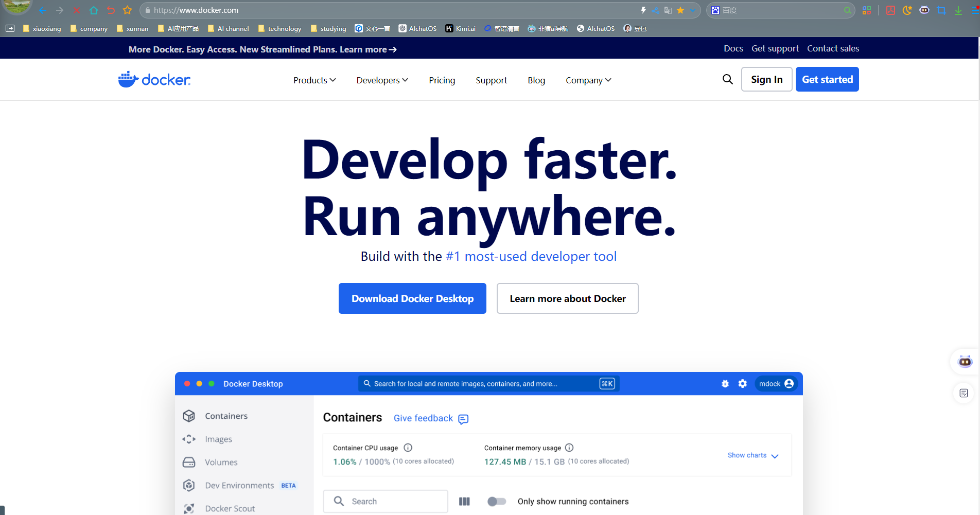This screenshot has width=980, height=515.
Task: Click Docker Desktop top search field
Action: point(489,384)
